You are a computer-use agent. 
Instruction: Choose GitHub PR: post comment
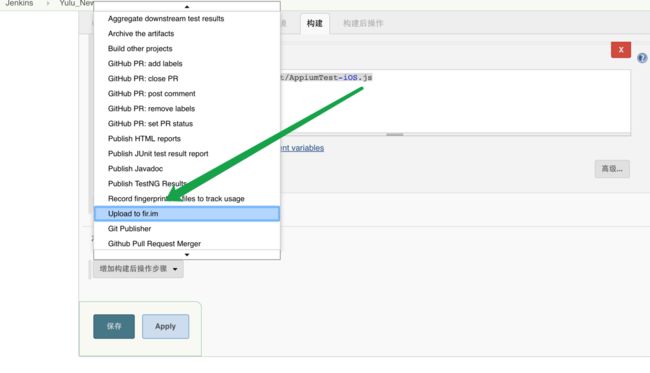(x=187, y=94)
